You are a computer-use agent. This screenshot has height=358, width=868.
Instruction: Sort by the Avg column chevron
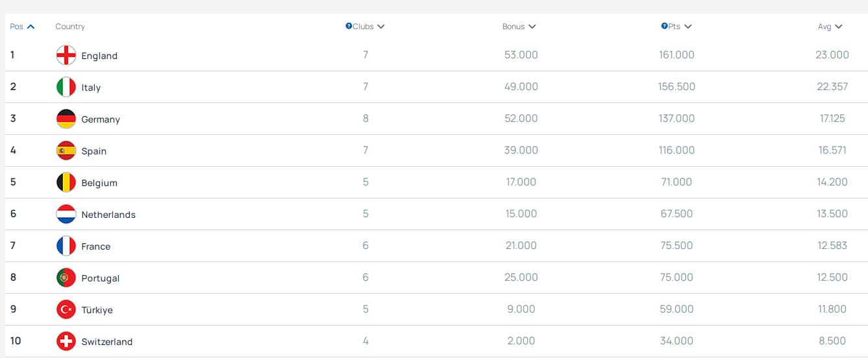click(x=839, y=27)
